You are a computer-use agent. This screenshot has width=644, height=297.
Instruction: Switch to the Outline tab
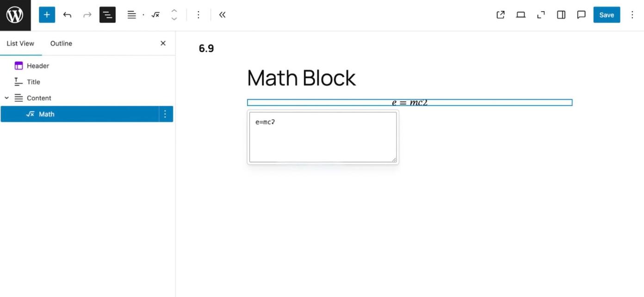pos(61,43)
